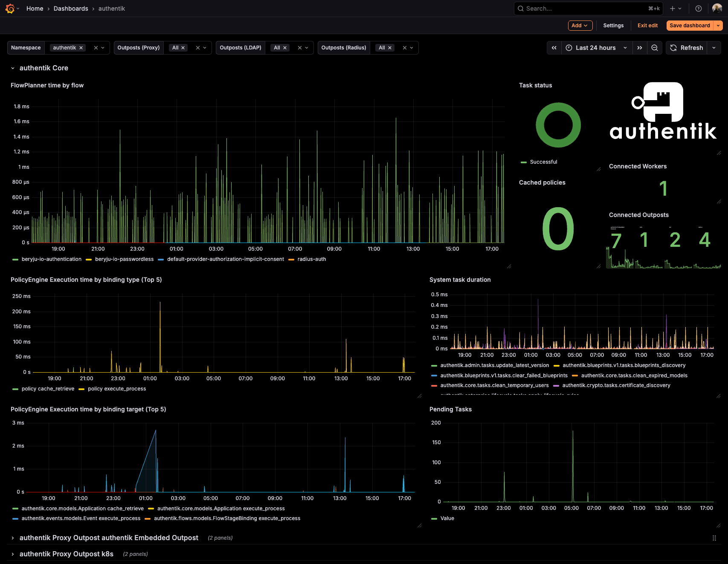This screenshot has height=564, width=728.
Task: Click the user avatar in top bar
Action: 717,9
